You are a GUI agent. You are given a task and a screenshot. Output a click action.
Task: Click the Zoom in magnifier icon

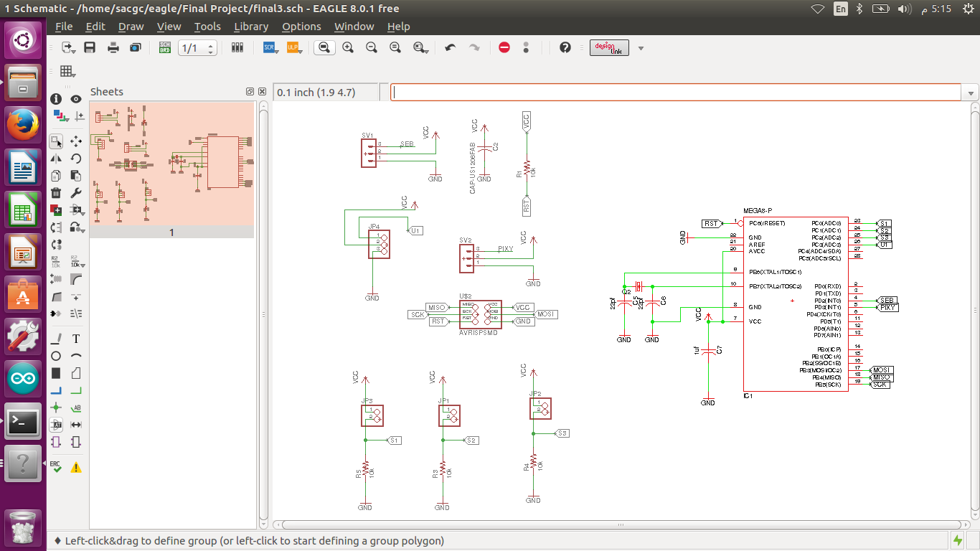tap(348, 48)
